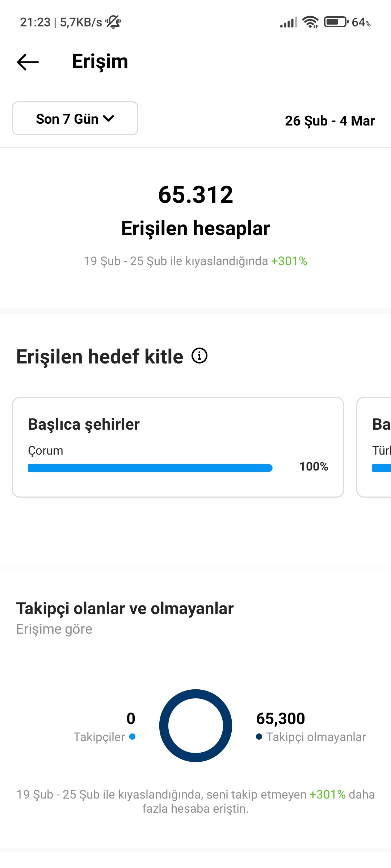Tap the muted bell status icon
The width and height of the screenshot is (391, 868).
(x=113, y=22)
